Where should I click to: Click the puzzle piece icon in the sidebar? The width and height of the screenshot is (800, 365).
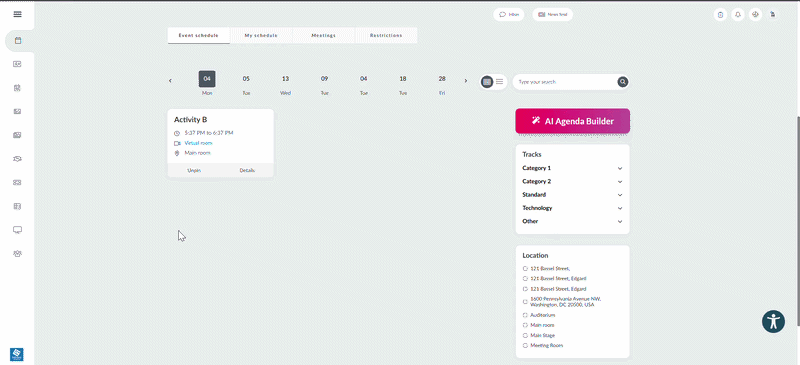click(x=17, y=88)
